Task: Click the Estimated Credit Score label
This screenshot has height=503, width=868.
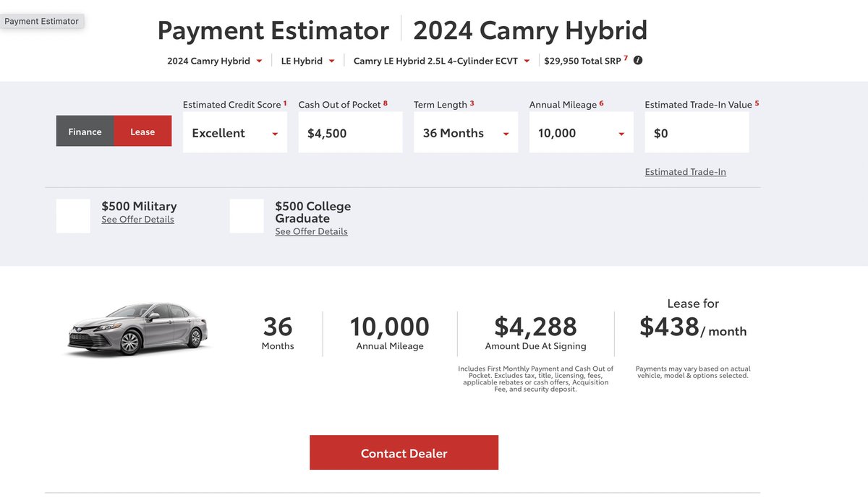Action: click(x=232, y=105)
